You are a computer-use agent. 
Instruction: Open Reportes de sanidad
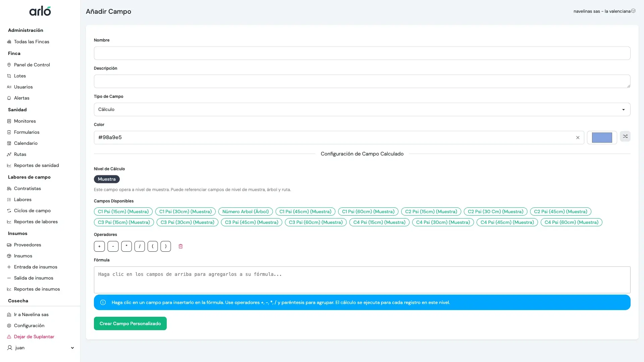(x=36, y=165)
